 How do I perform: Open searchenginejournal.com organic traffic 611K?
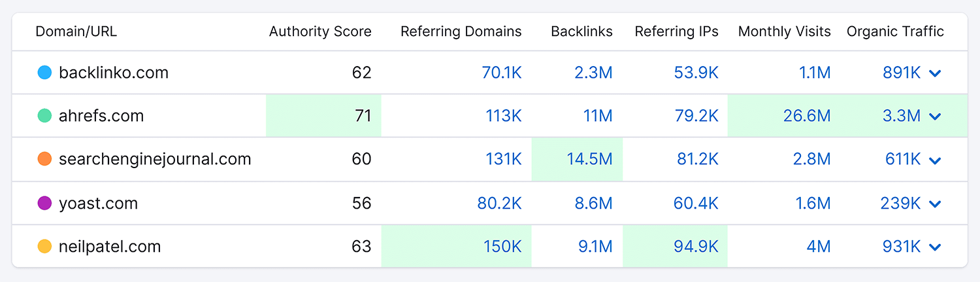[x=903, y=159]
